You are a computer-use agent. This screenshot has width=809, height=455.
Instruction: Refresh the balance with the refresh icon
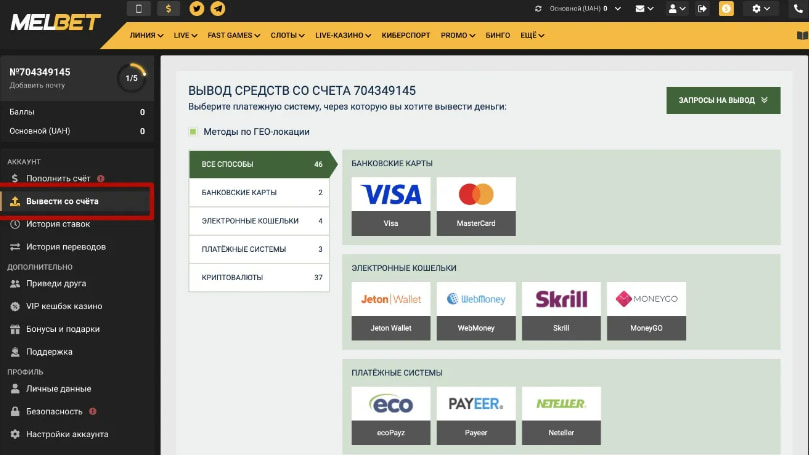click(538, 9)
